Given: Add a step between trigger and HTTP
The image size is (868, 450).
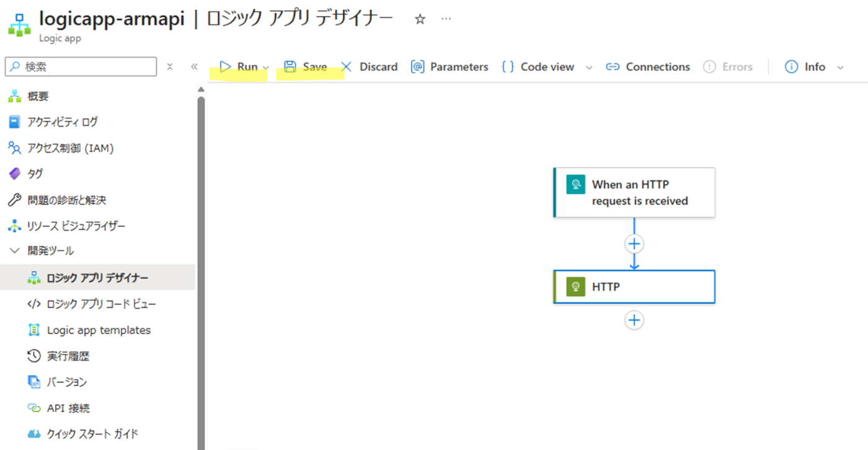Looking at the screenshot, I should 634,244.
